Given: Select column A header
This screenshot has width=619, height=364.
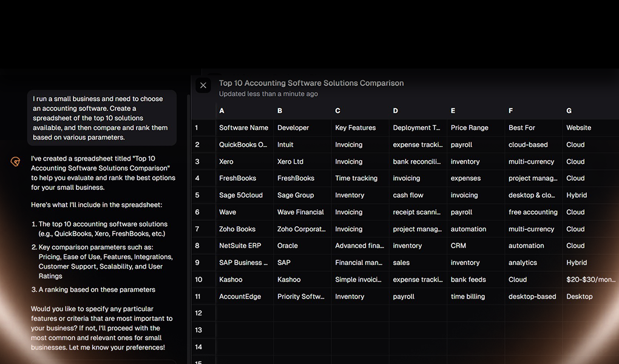Looking at the screenshot, I should click(x=245, y=111).
